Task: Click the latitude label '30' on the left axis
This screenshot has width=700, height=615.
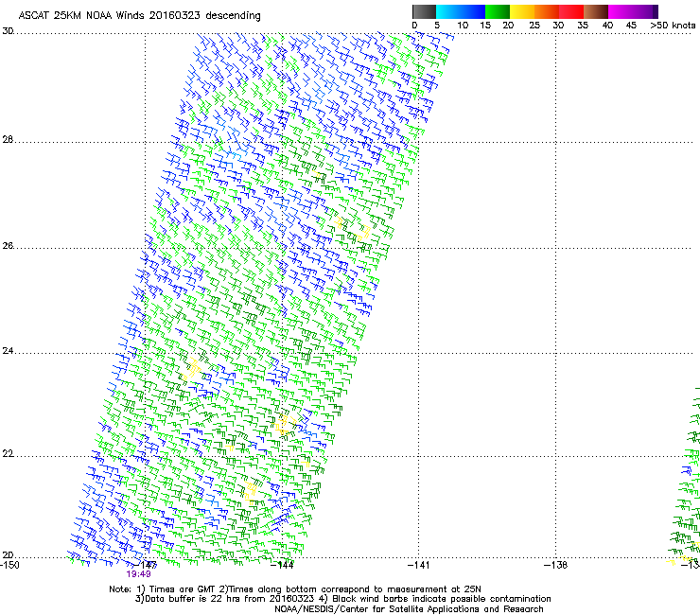Action: [8, 31]
